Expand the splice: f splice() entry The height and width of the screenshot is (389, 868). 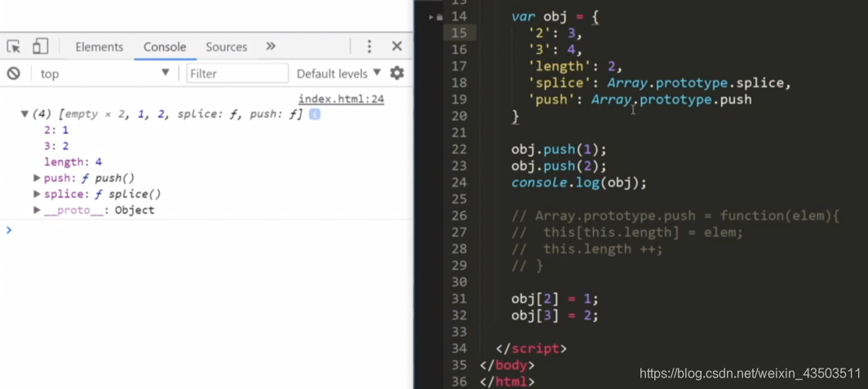click(37, 193)
